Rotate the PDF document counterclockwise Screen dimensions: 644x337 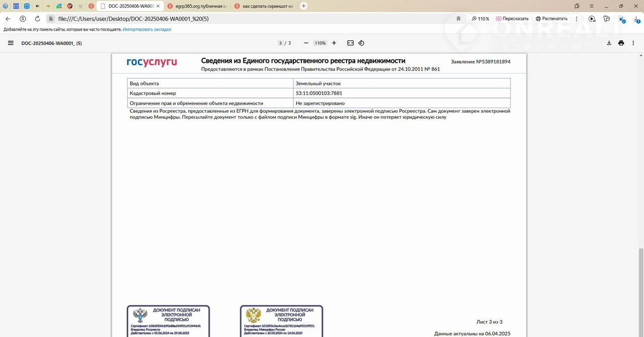361,43
